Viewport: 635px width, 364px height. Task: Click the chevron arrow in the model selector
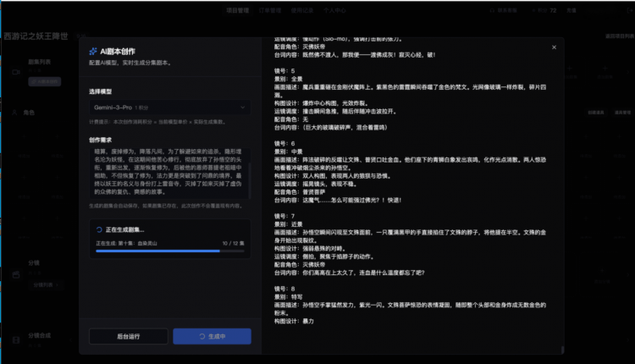click(x=243, y=108)
